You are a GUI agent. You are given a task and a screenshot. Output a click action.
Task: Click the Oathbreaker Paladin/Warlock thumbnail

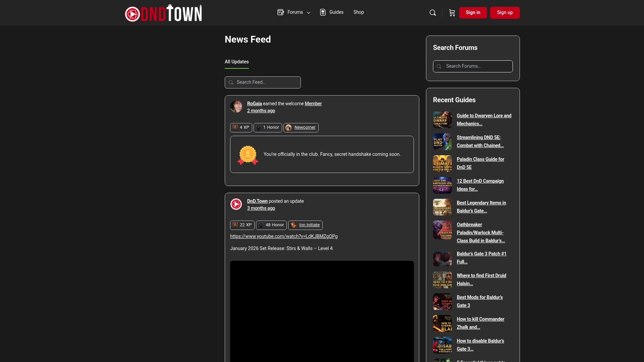pyautogui.click(x=442, y=230)
